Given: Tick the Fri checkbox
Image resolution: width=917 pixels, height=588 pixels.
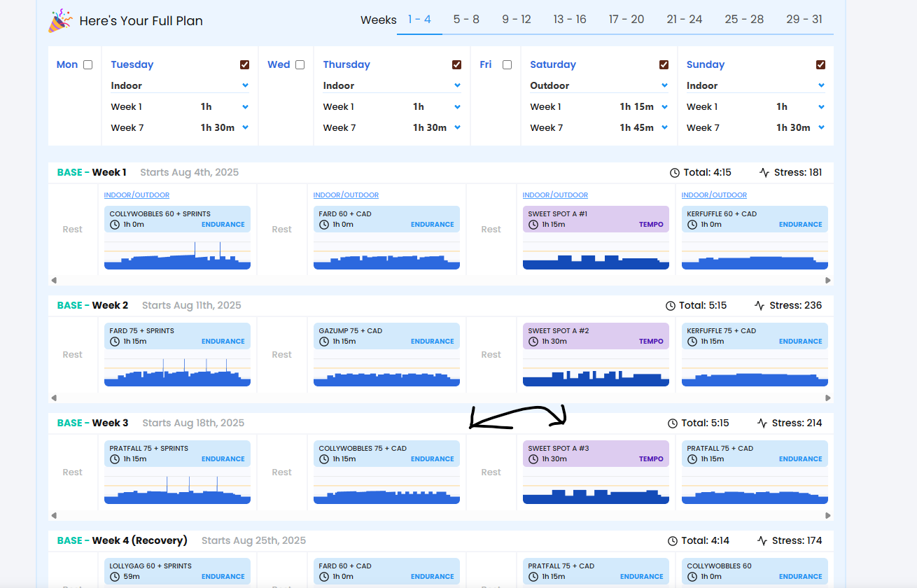Looking at the screenshot, I should point(507,65).
